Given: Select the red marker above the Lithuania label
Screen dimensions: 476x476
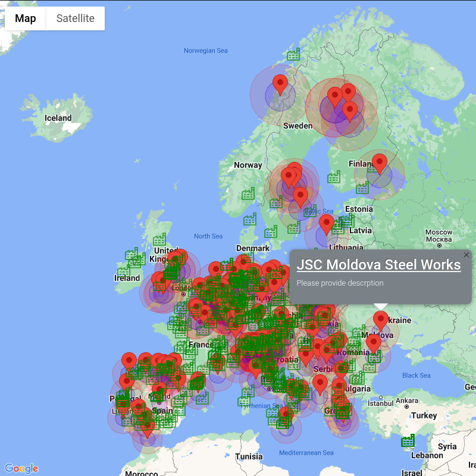Looking at the screenshot, I should tap(327, 225).
